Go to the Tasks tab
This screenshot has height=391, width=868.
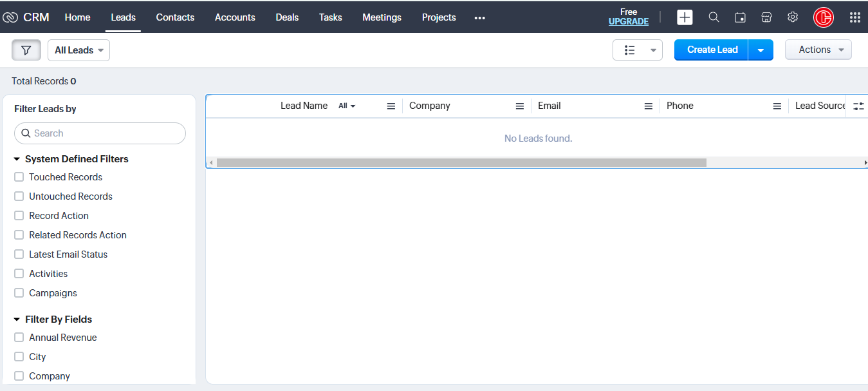tap(330, 17)
